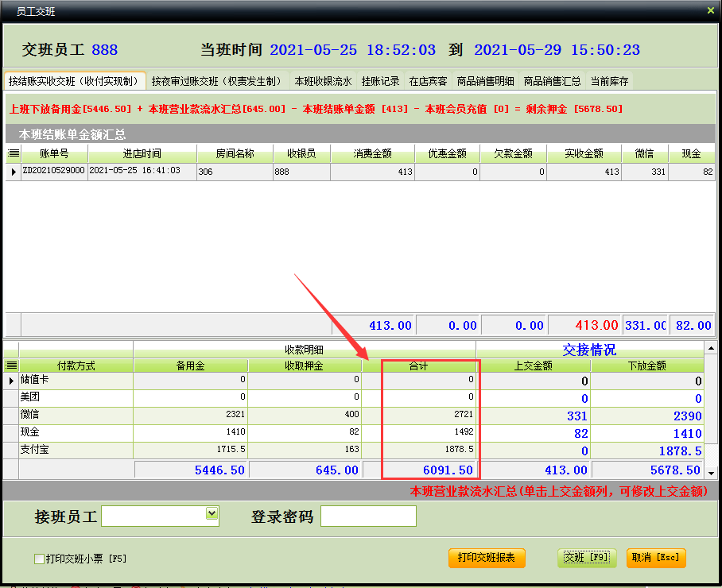The height and width of the screenshot is (588, 722).
Task: Open the 当前库存 tab
Action: tap(609, 81)
